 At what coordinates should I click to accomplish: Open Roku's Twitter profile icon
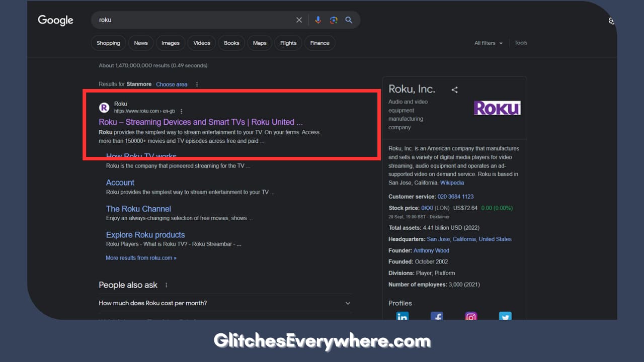(x=505, y=316)
